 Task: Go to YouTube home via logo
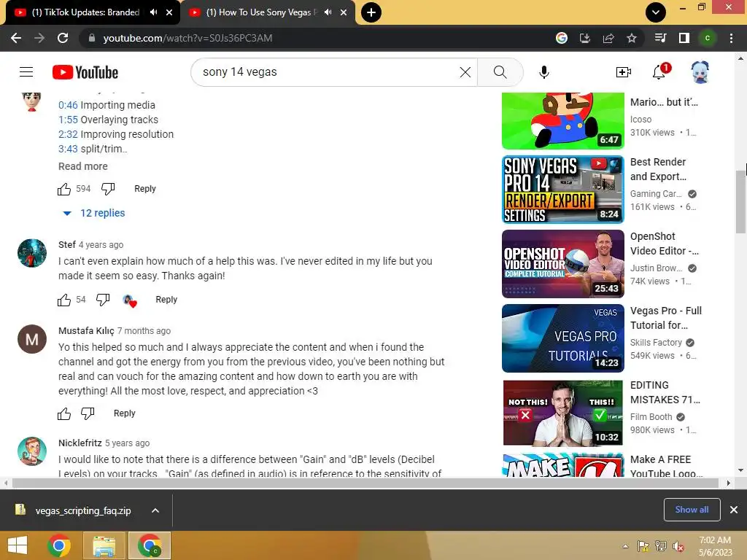pyautogui.click(x=85, y=72)
